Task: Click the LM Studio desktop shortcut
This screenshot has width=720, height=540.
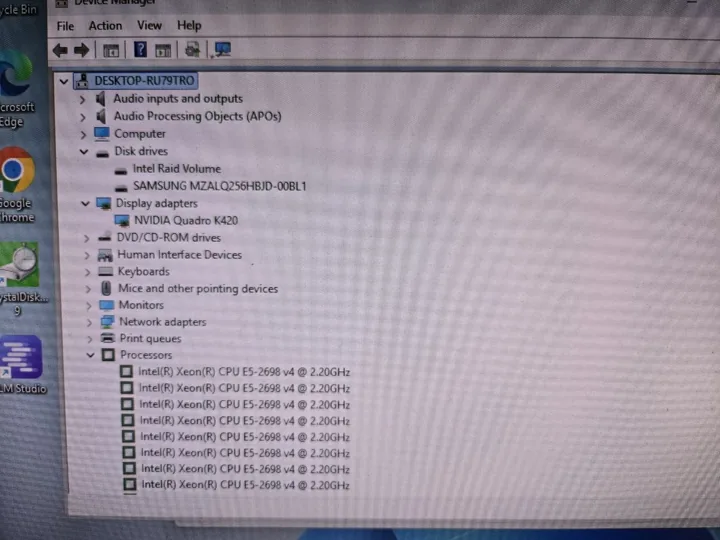Action: (22, 365)
